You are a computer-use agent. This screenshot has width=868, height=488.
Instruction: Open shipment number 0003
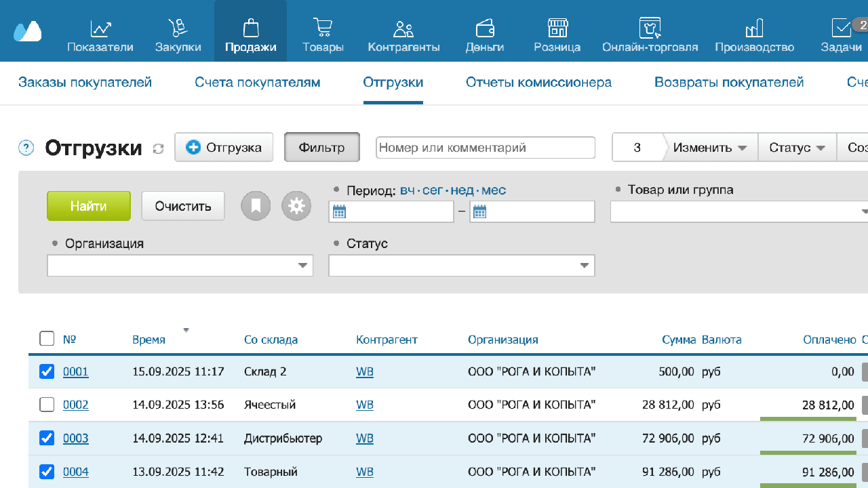point(76,438)
